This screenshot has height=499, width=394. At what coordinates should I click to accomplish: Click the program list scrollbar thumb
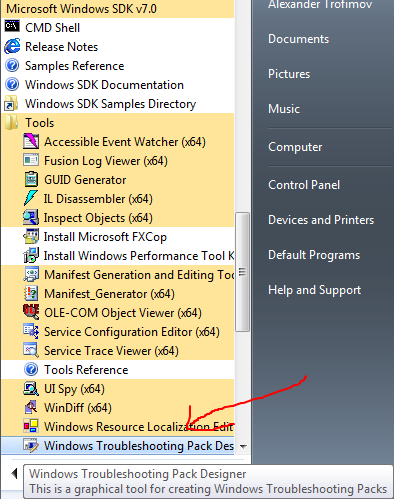pos(242,272)
